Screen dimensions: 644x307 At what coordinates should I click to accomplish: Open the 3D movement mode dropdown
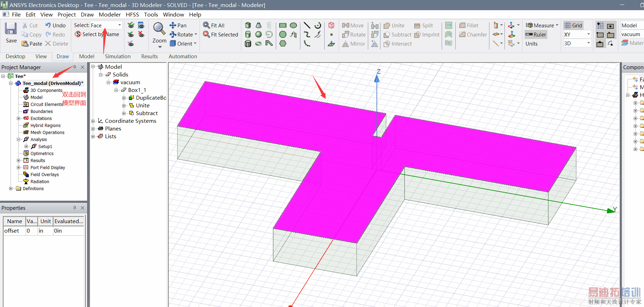[588, 43]
